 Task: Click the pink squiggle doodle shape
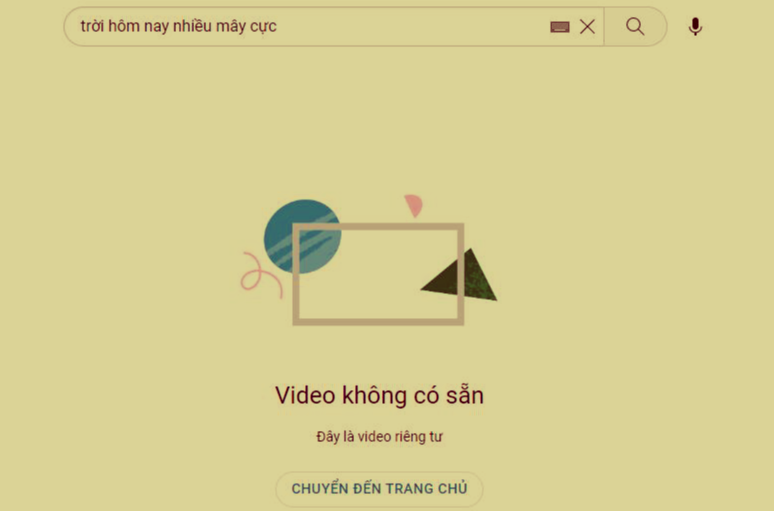click(x=261, y=275)
